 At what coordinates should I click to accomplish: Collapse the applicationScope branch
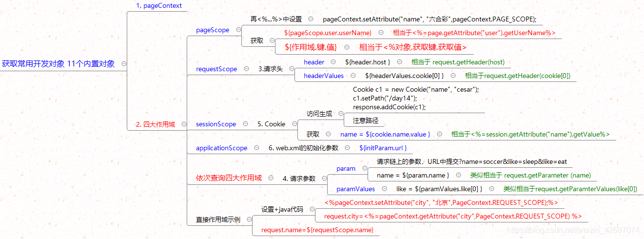point(256,148)
